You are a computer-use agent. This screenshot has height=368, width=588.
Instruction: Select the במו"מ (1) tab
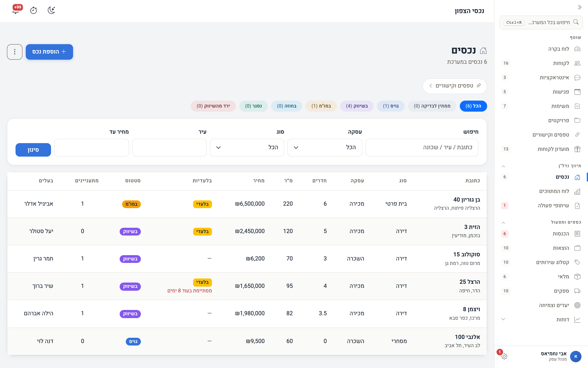click(321, 106)
